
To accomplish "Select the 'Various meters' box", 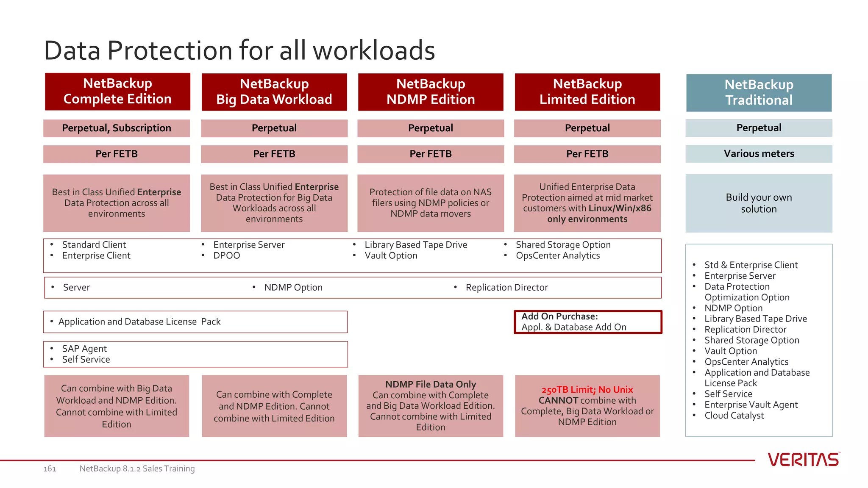I will [759, 154].
